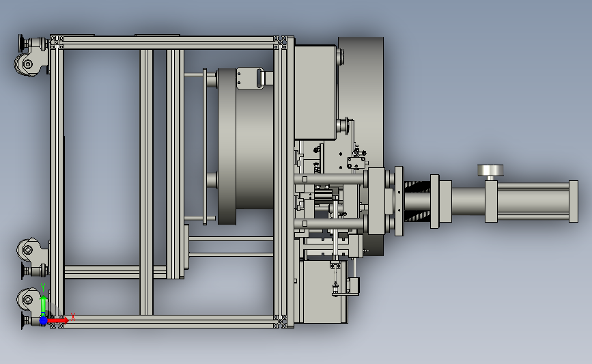Select the round handwheel knob above the right cylinder
The width and height of the screenshot is (592, 364).
pyautogui.click(x=490, y=170)
